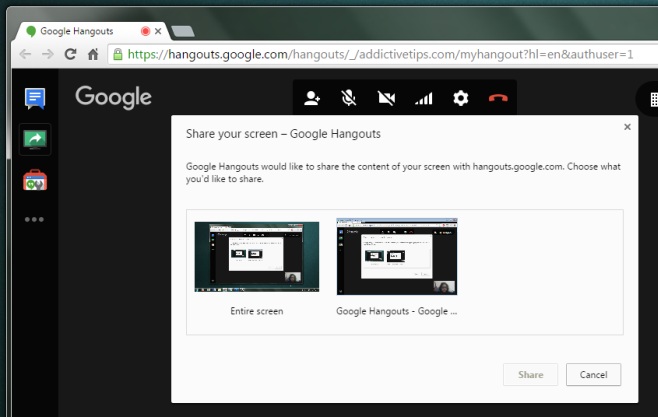This screenshot has width=658, height=417.
Task: Click the Share button
Action: [x=530, y=374]
